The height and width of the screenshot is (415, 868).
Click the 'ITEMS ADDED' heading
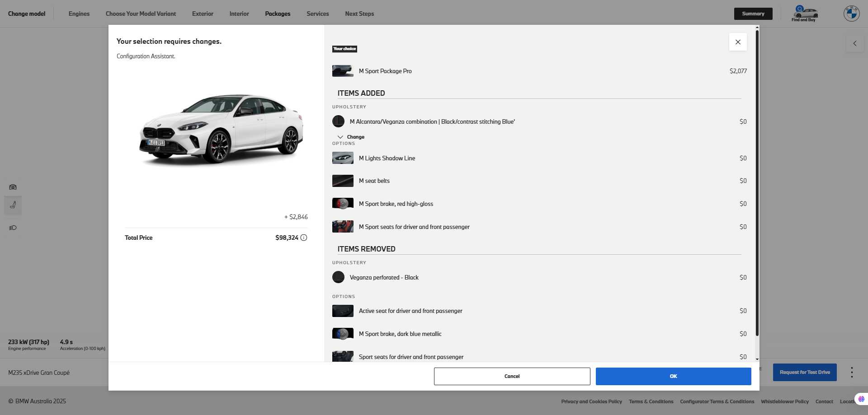tap(361, 93)
